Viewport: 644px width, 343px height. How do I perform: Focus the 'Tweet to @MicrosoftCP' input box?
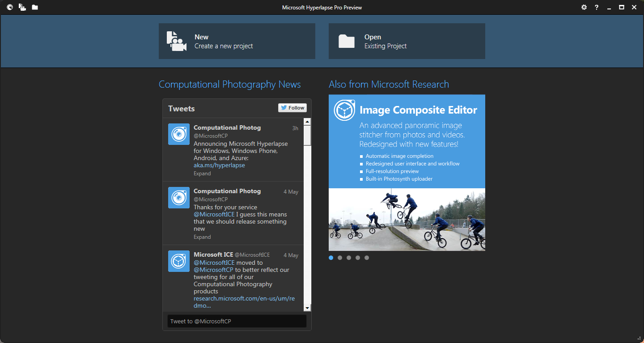tap(237, 321)
